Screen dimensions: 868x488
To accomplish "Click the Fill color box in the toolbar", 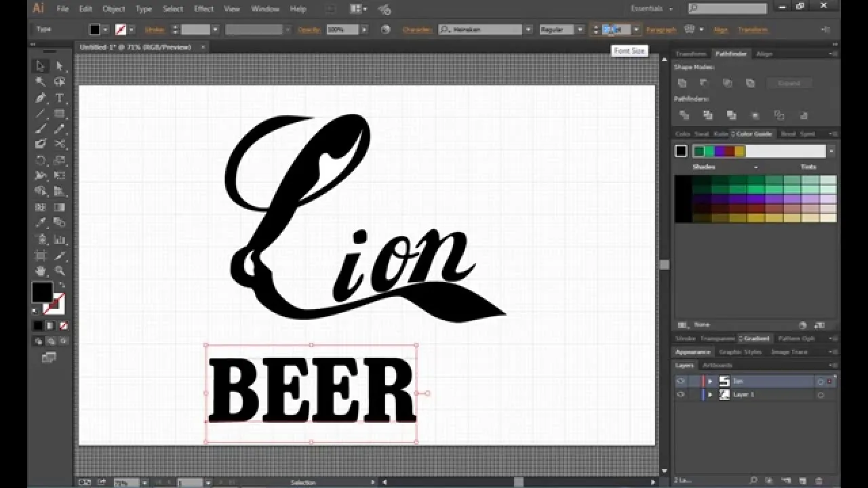I will click(42, 293).
